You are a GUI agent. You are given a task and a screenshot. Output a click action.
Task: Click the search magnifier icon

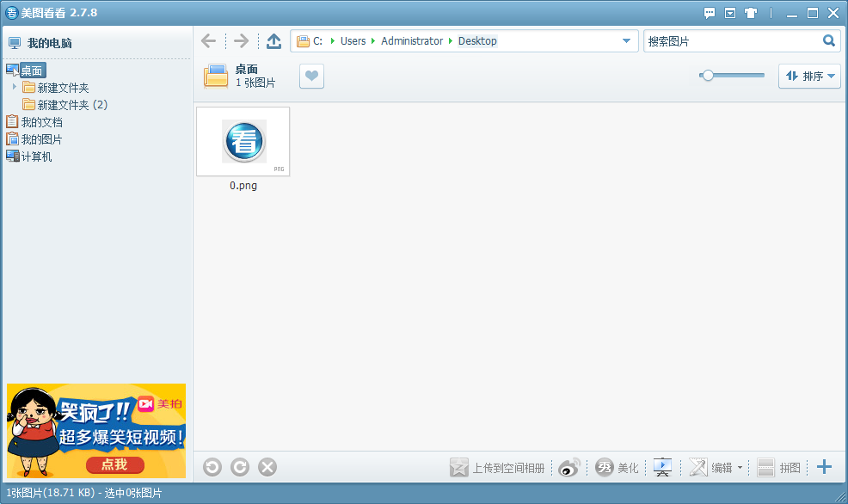click(828, 40)
